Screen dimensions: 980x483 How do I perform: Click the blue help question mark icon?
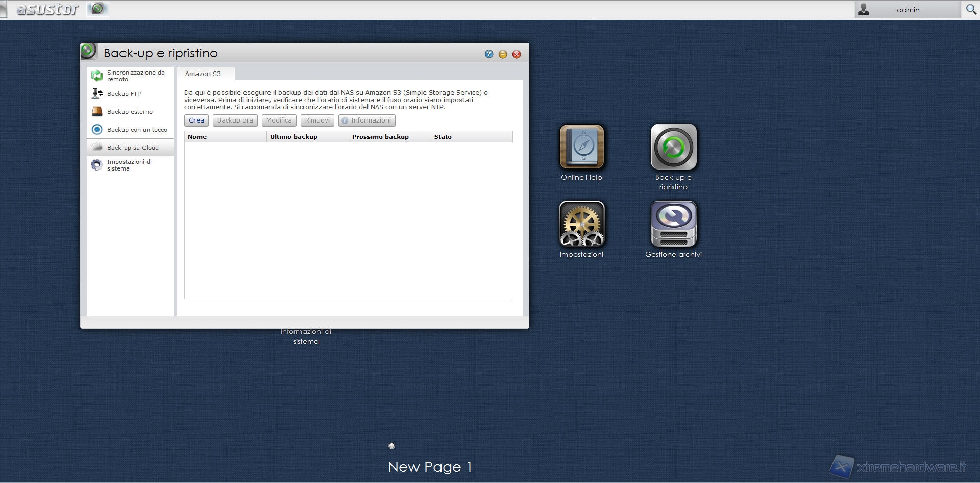pyautogui.click(x=489, y=54)
